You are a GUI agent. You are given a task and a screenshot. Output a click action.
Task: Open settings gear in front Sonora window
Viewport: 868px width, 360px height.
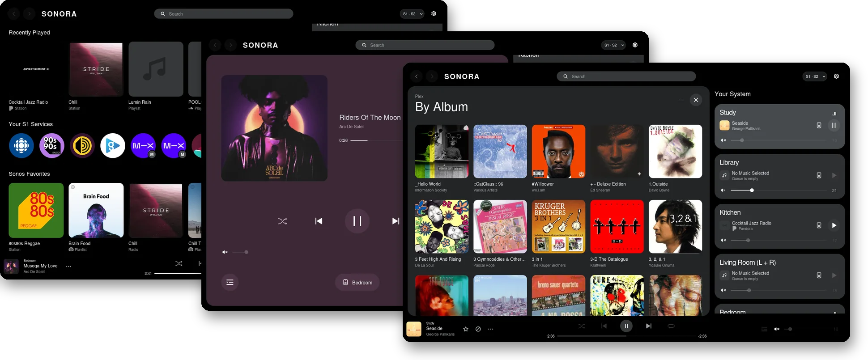tap(836, 76)
